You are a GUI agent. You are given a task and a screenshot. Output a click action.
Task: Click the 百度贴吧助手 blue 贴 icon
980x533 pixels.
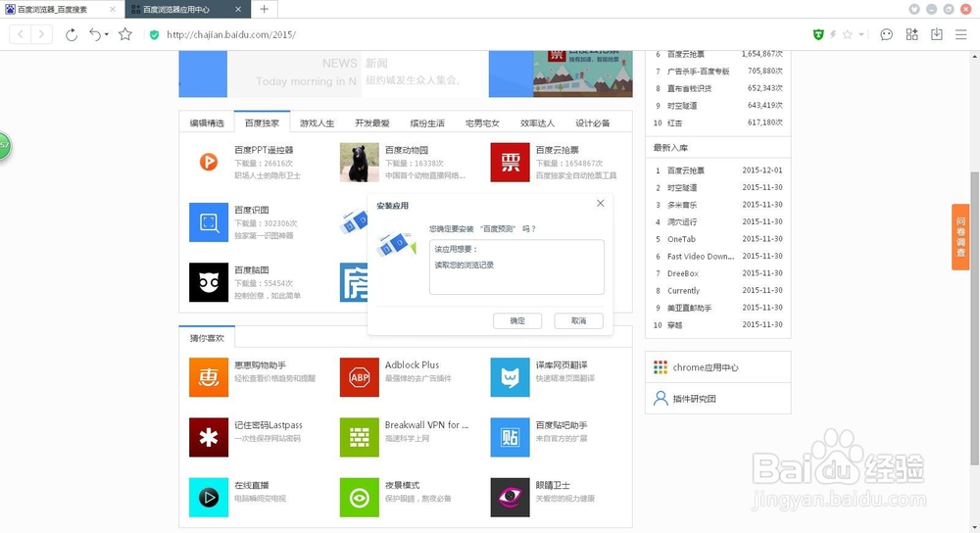click(x=510, y=437)
